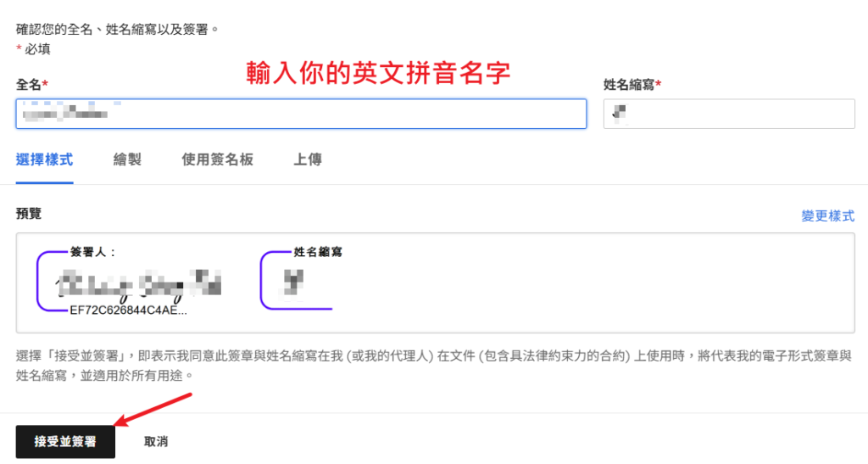Click the 全名 field label
868x464 pixels.
[x=31, y=85]
